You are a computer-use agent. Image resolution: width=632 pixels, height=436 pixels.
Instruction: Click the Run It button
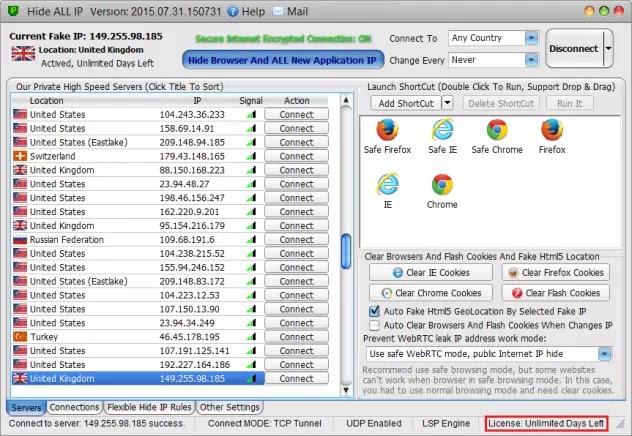(570, 104)
